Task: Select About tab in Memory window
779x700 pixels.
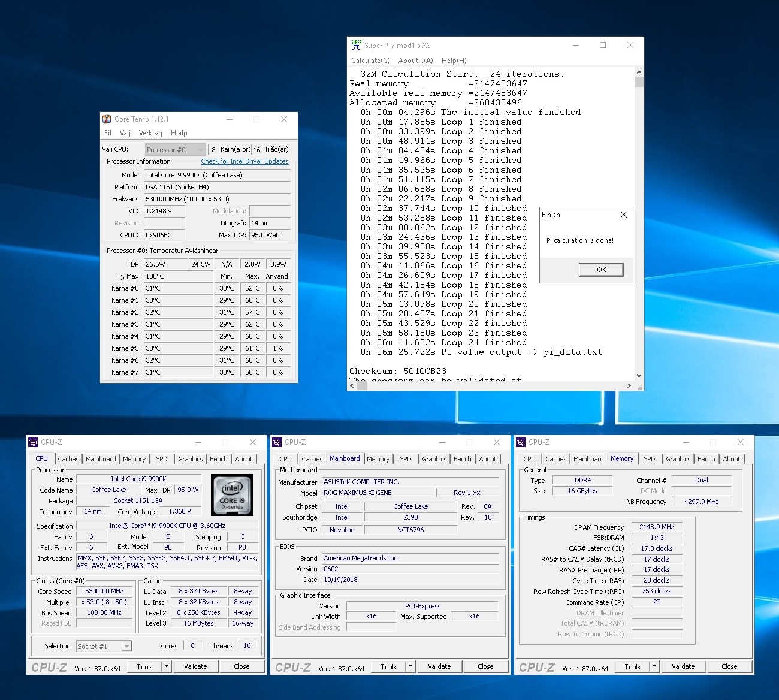Action: click(732, 459)
